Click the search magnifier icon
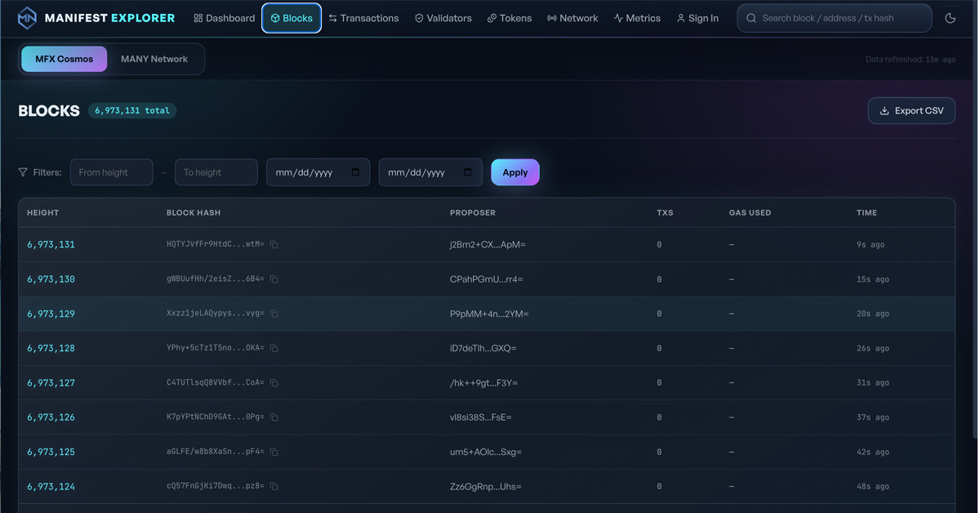The height and width of the screenshot is (513, 980). point(751,18)
